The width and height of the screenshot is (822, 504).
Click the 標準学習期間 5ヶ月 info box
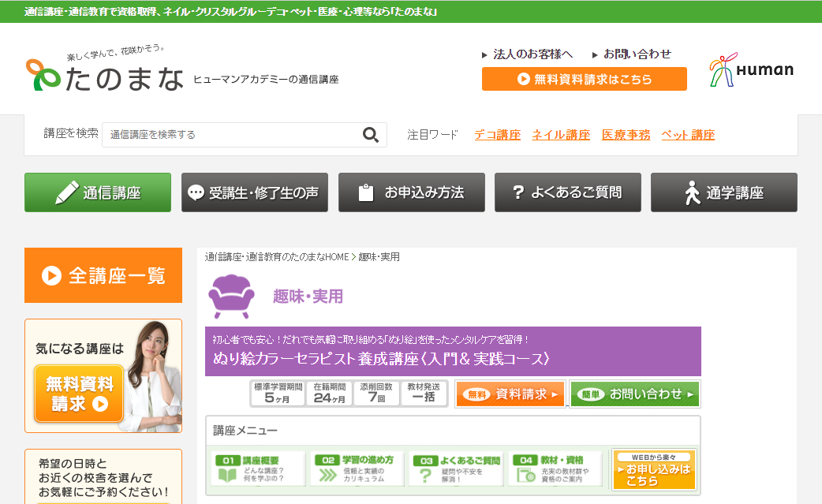(x=278, y=394)
